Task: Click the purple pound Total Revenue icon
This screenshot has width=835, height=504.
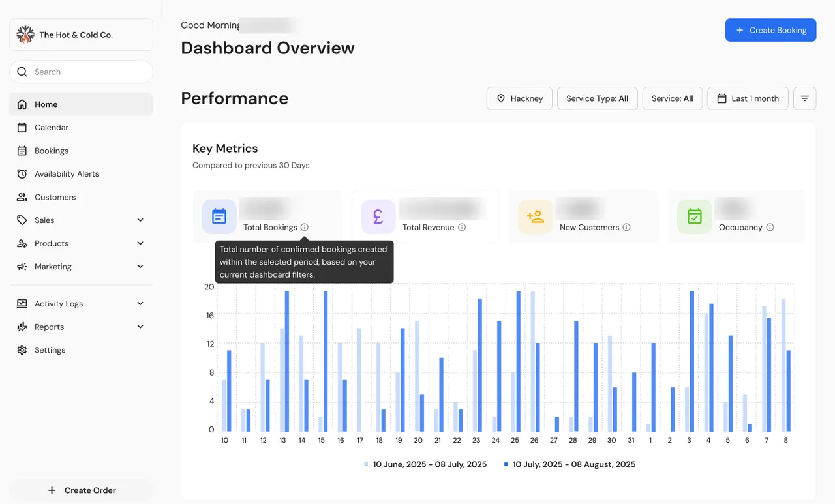Action: coord(378,216)
